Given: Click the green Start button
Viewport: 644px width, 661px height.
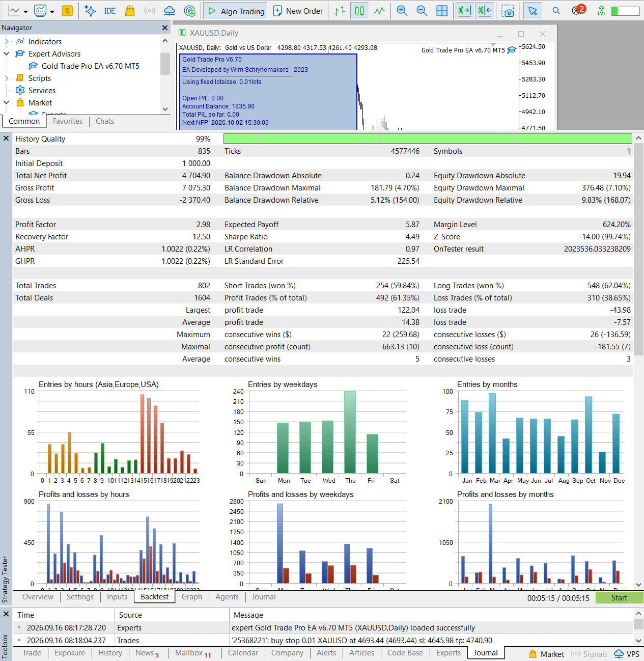Looking at the screenshot, I should pyautogui.click(x=619, y=598).
